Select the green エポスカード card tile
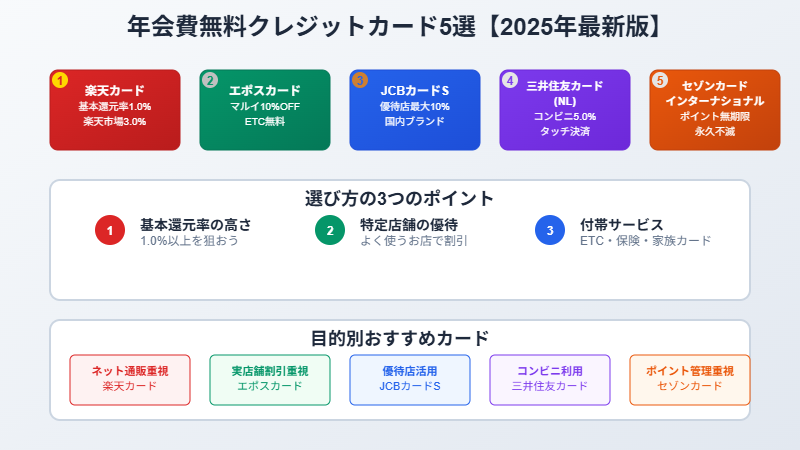 coord(265,112)
